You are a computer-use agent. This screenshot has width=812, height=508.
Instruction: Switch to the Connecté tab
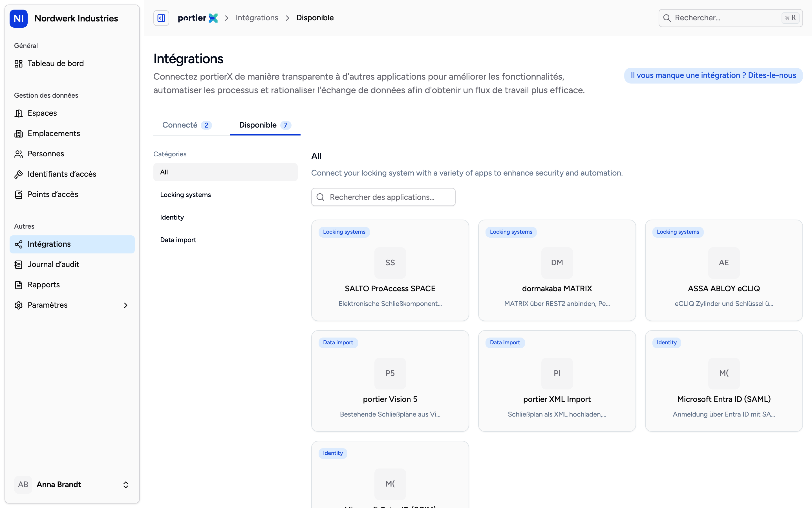187,125
